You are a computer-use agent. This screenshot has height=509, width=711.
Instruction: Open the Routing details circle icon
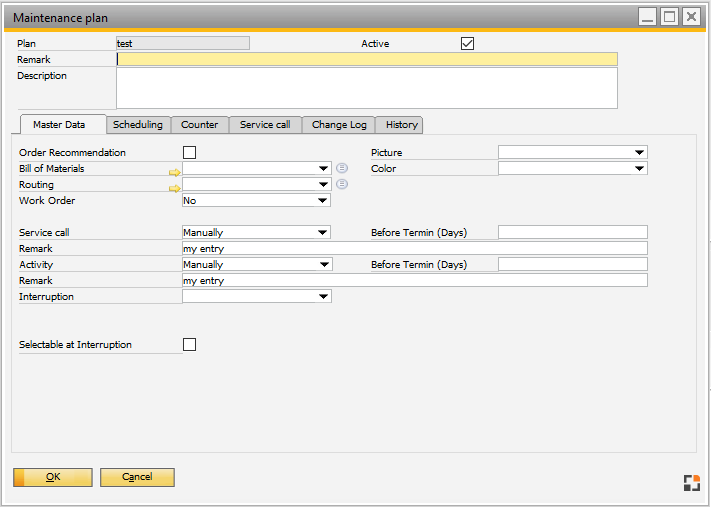point(342,184)
